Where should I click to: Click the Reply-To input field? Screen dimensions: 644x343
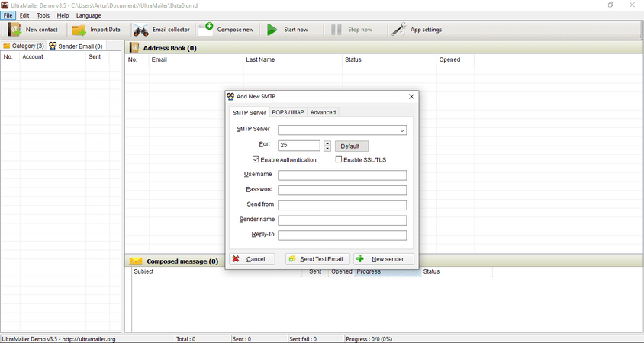click(342, 236)
